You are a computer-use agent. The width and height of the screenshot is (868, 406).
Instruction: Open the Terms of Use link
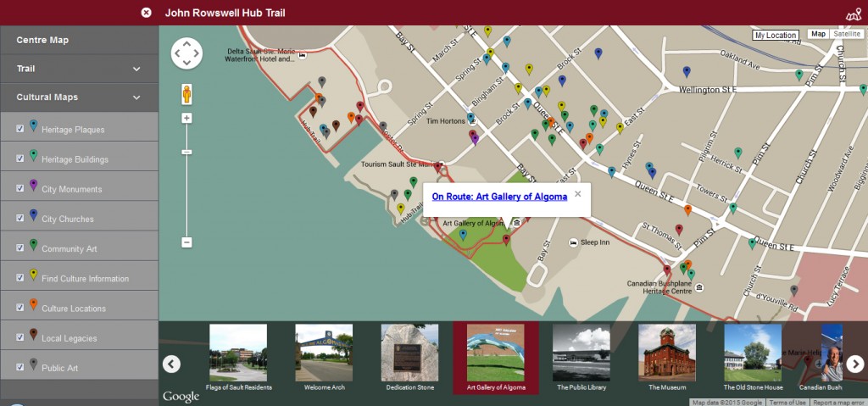coord(787,403)
